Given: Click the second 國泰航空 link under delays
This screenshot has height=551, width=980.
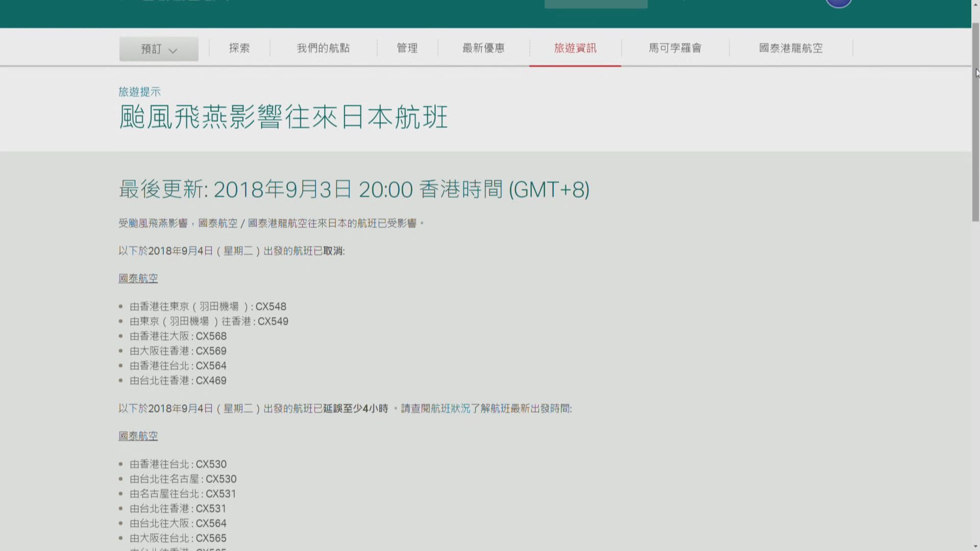Looking at the screenshot, I should click(138, 436).
